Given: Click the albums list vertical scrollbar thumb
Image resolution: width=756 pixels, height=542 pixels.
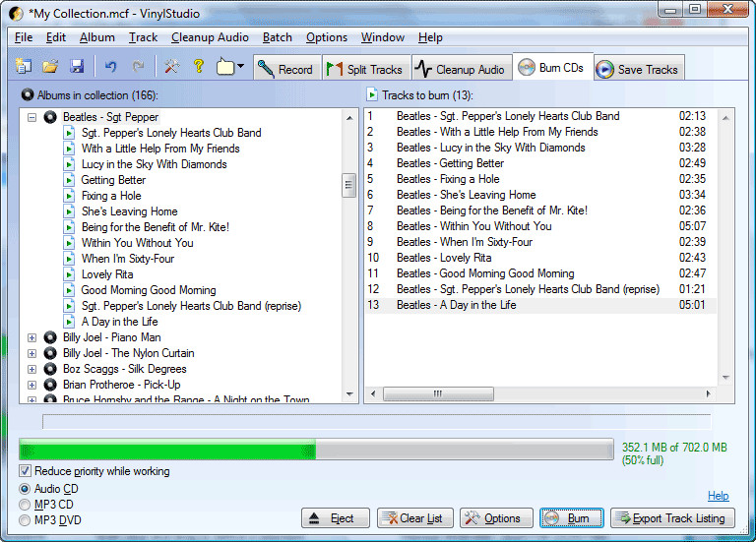Looking at the screenshot, I should 348,185.
